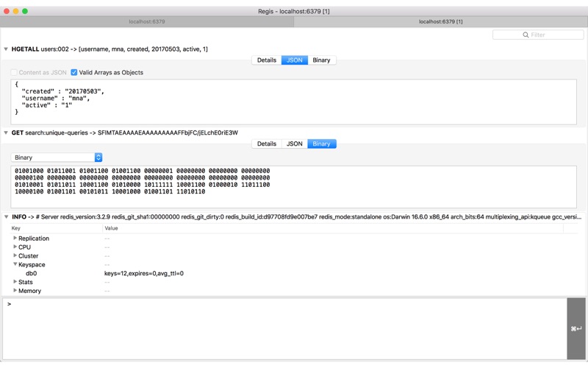Image resolution: width=588 pixels, height=368 pixels.
Task: Collapse the HGETALL users:002 result
Action: [6, 49]
